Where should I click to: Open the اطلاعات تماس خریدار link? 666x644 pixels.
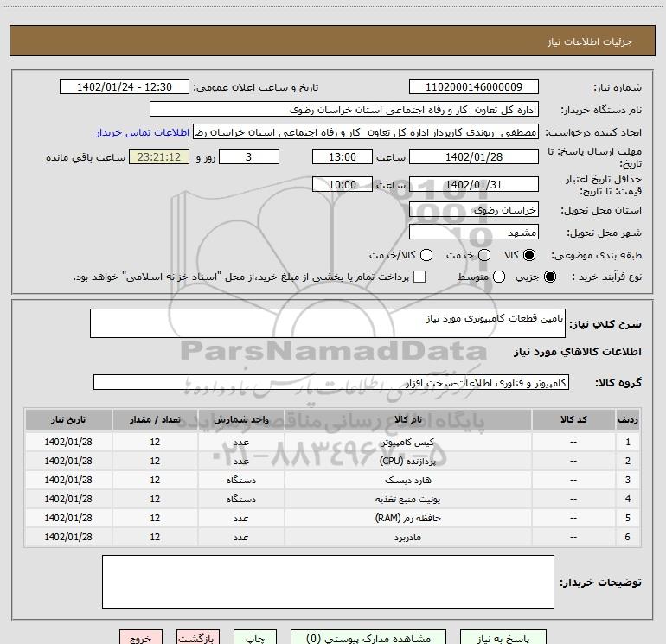click(x=143, y=132)
